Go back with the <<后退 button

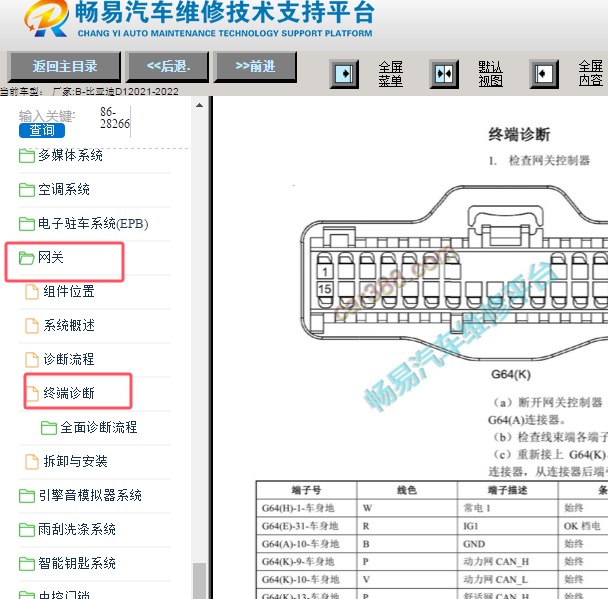[168, 67]
